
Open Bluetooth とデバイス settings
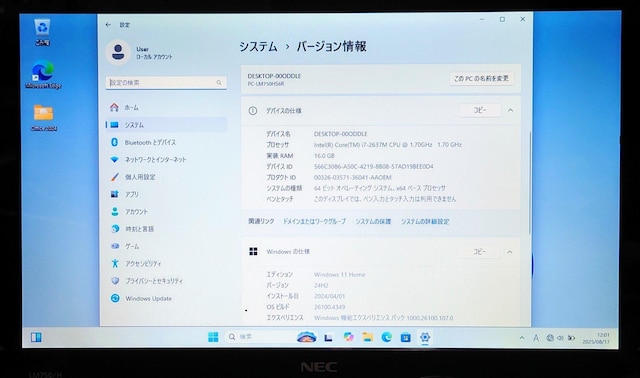click(166, 142)
